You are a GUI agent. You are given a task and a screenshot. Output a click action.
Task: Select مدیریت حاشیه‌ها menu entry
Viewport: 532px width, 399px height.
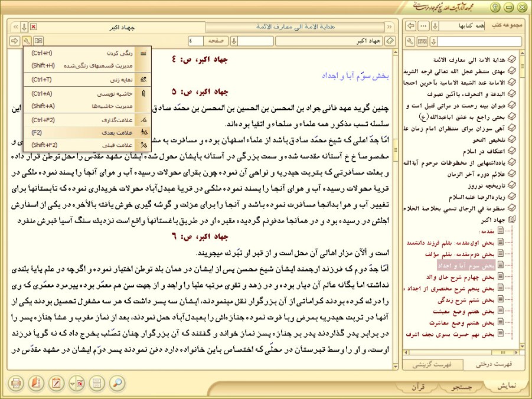pyautogui.click(x=87, y=106)
